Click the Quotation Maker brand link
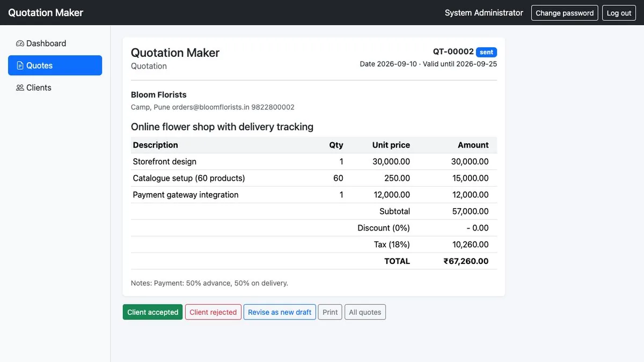644x362 pixels. click(46, 12)
